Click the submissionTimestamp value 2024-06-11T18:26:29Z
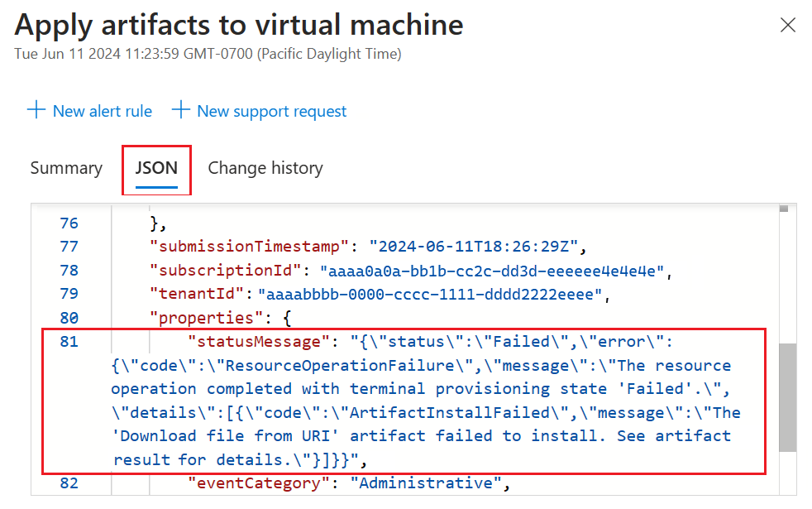The height and width of the screenshot is (509, 812). pyautogui.click(x=478, y=247)
